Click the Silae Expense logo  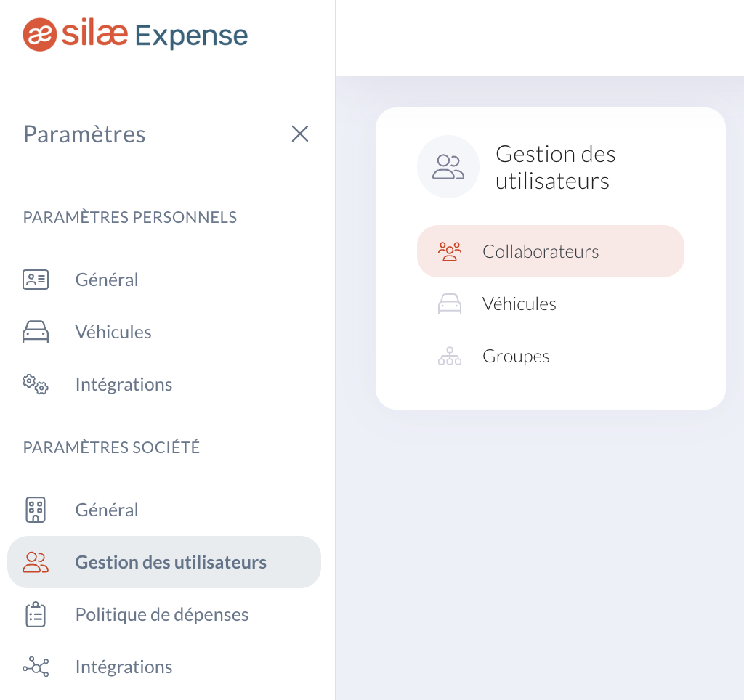pos(135,35)
